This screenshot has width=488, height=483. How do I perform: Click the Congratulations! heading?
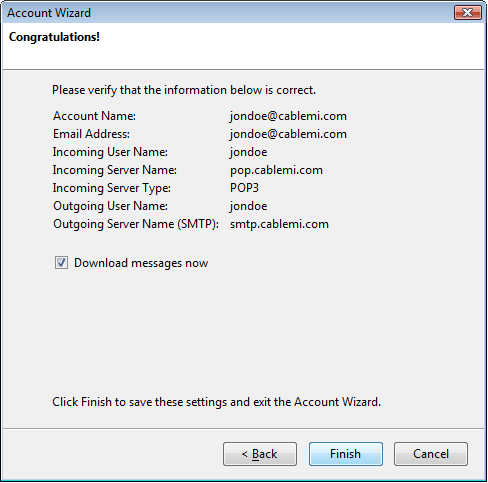pos(54,37)
